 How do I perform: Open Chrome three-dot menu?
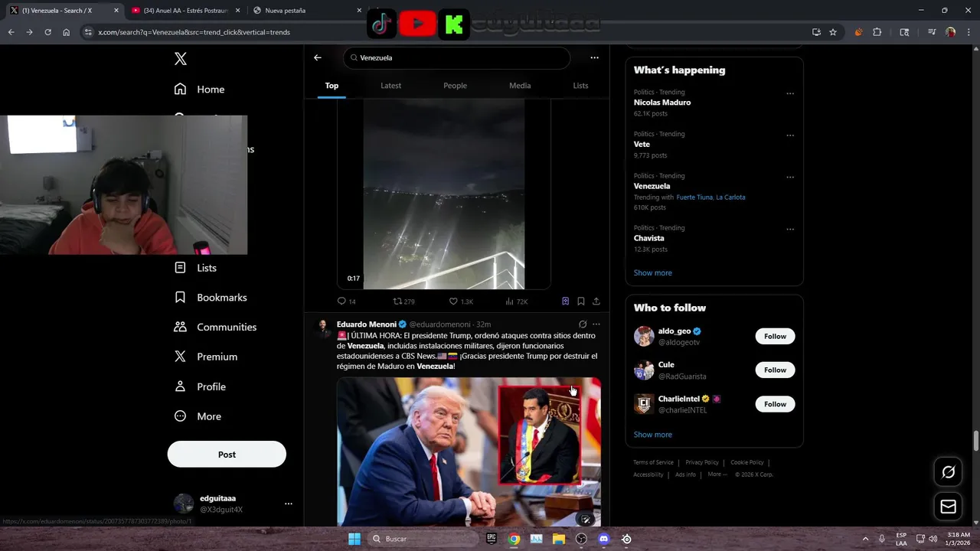coord(969,32)
